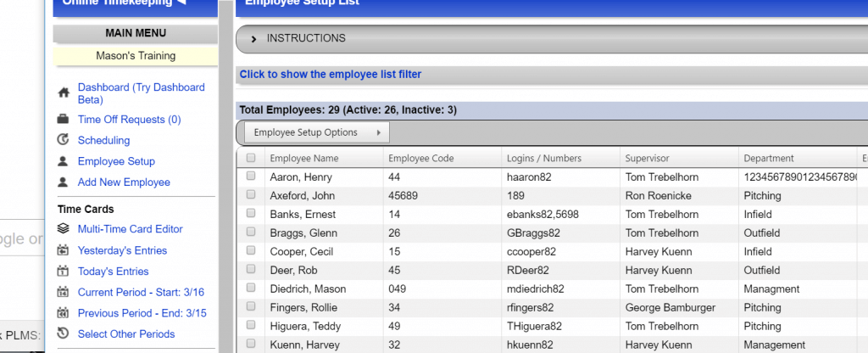Click supervisor cell George Bamburger
The image size is (868, 353).
click(670, 307)
